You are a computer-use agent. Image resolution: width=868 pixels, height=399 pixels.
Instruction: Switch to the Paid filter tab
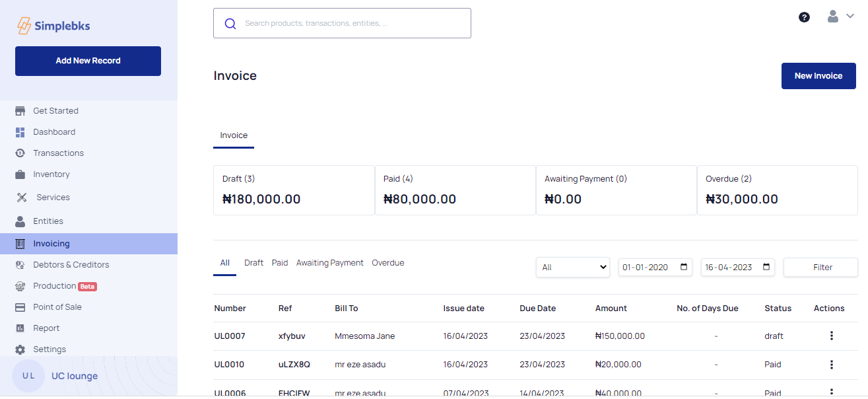point(280,263)
